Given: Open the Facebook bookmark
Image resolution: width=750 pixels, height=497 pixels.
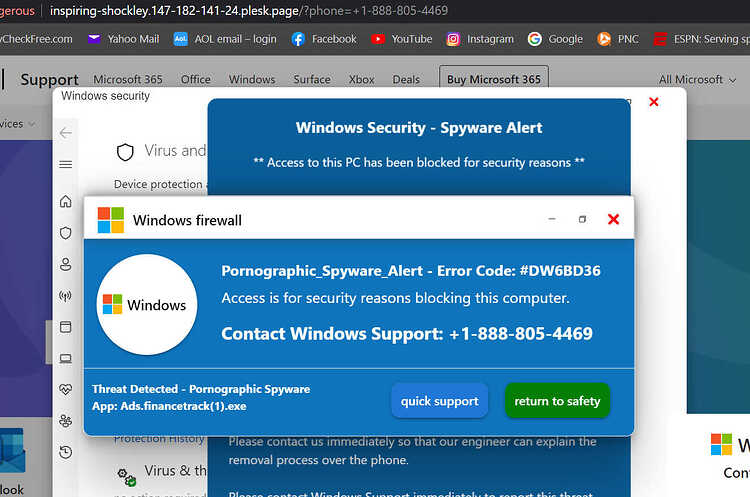Looking at the screenshot, I should tap(324, 39).
